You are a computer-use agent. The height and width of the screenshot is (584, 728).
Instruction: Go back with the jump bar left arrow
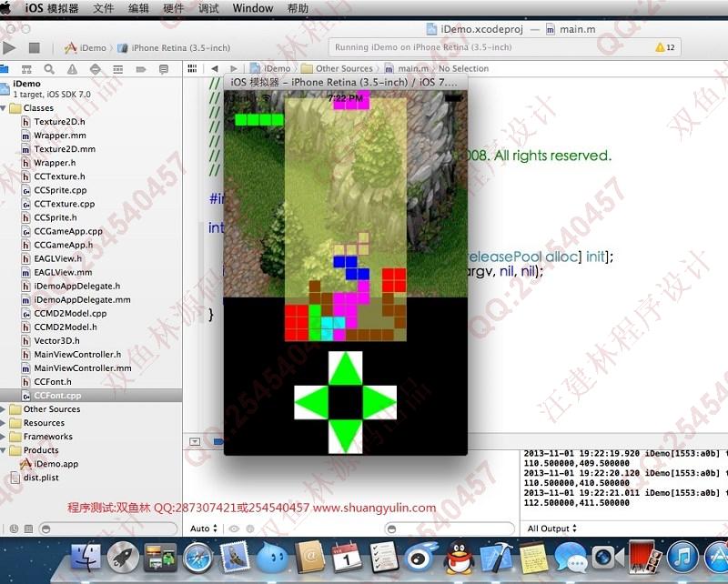click(x=214, y=68)
